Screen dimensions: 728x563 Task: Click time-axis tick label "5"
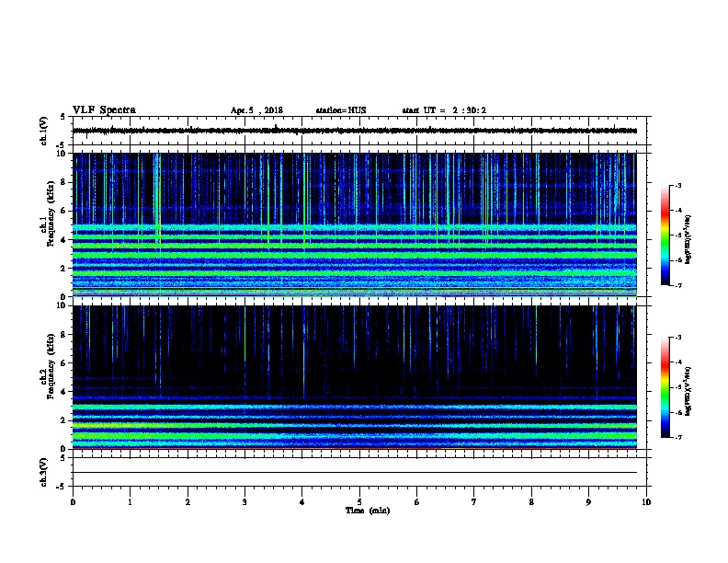click(359, 501)
